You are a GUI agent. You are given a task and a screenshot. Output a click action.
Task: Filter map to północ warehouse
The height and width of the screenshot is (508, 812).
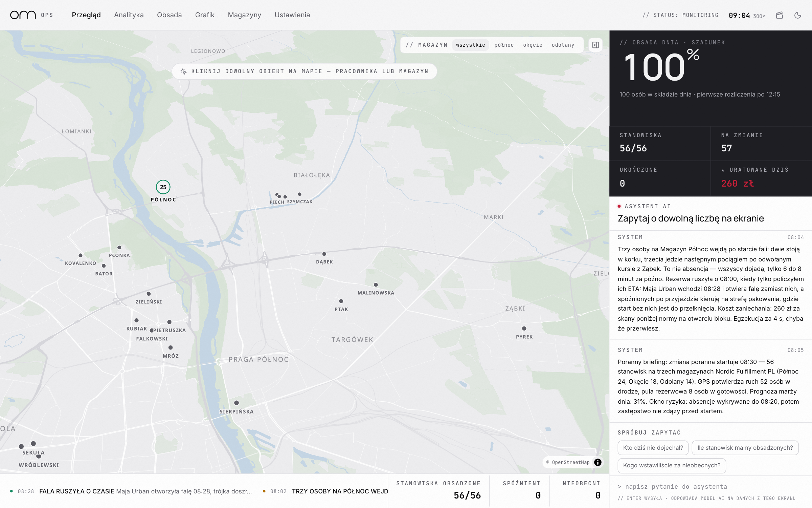point(504,45)
